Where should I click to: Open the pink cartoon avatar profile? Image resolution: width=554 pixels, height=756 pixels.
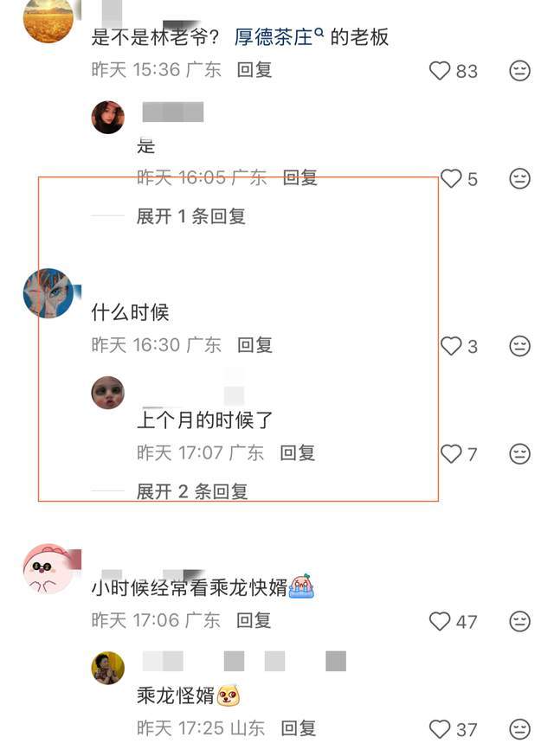click(48, 569)
